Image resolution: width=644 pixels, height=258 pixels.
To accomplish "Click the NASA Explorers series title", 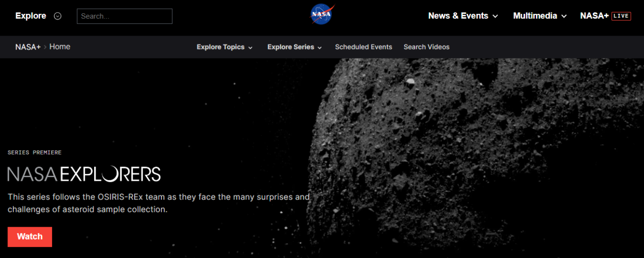I will coord(84,174).
